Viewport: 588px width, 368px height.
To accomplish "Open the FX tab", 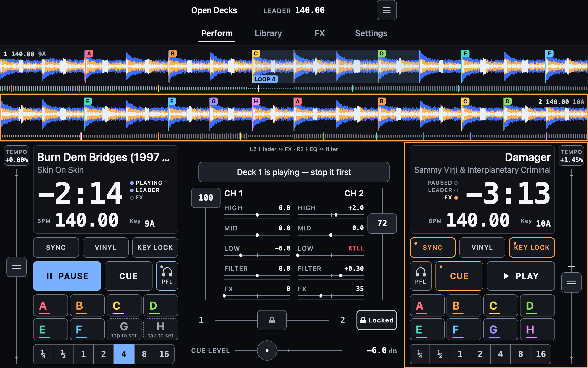I will 319,33.
